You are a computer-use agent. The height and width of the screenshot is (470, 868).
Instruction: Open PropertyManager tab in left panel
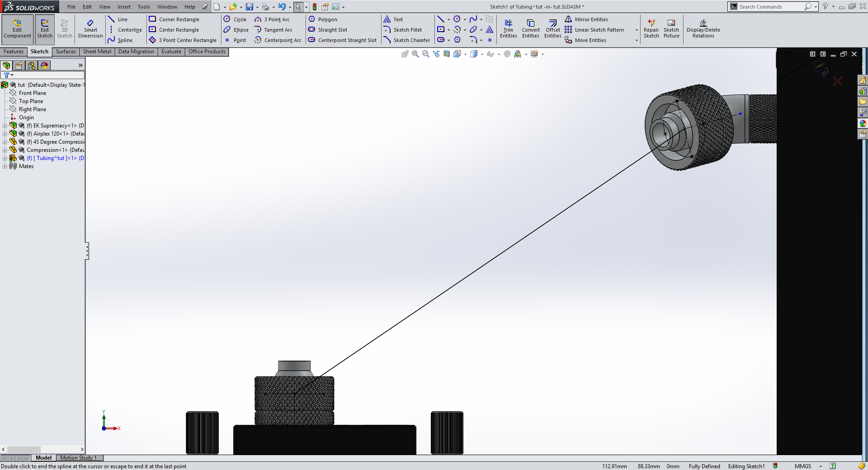coord(19,66)
